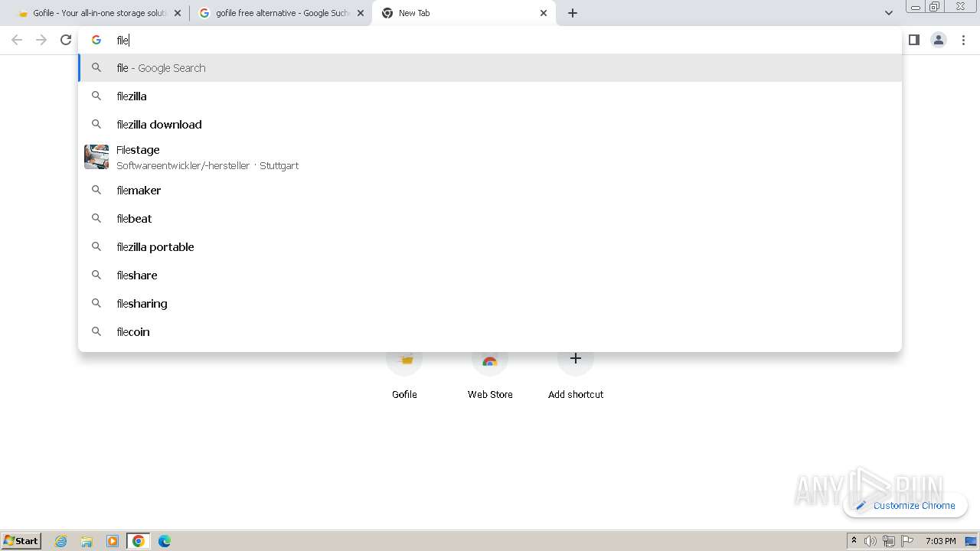
Task: Reload the current page
Action: coord(66,40)
